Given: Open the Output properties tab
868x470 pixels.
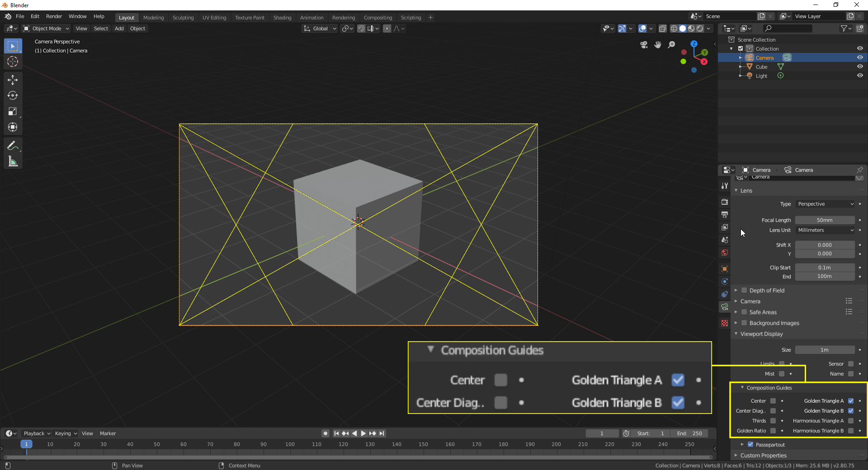Looking at the screenshot, I should tap(725, 214).
